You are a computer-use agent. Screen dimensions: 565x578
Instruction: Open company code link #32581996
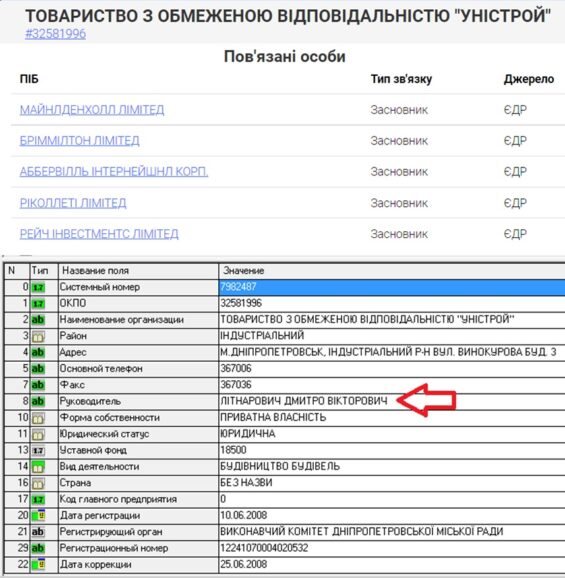[55, 34]
